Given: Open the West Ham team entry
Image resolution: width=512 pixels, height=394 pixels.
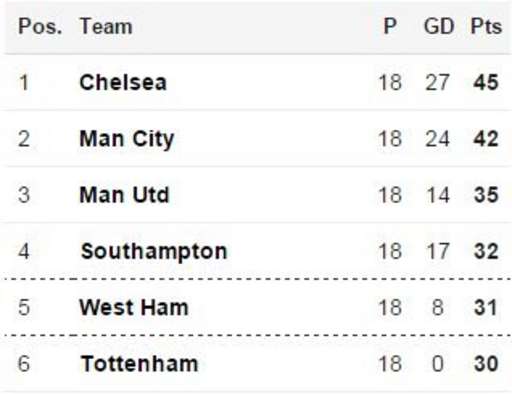Looking at the screenshot, I should [x=134, y=307].
